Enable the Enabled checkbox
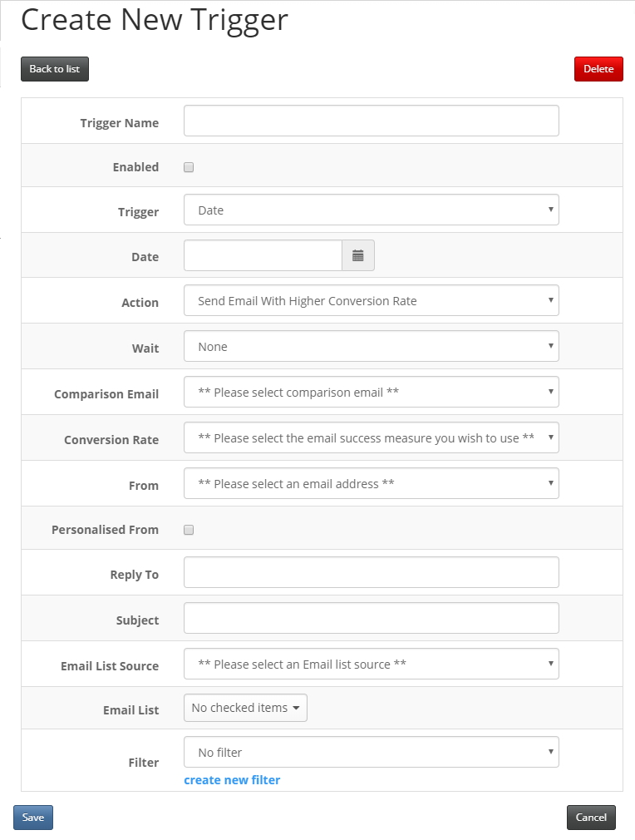 pos(188,166)
